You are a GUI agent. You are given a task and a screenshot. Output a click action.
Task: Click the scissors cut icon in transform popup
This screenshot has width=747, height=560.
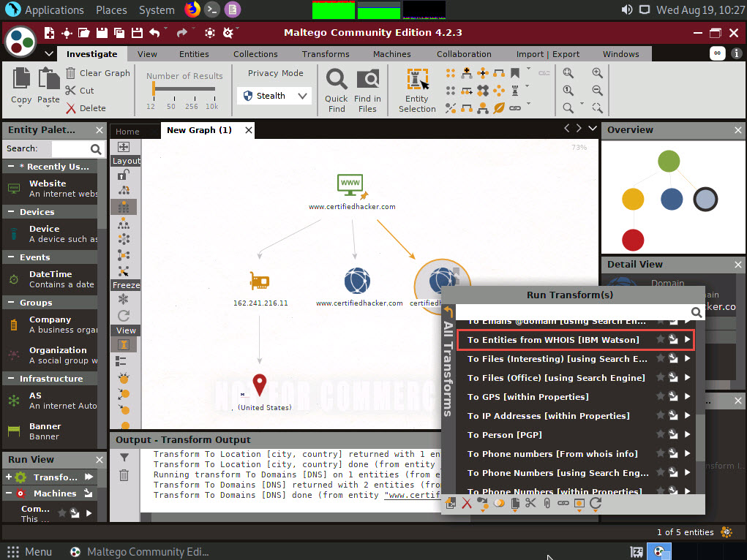[x=530, y=503]
